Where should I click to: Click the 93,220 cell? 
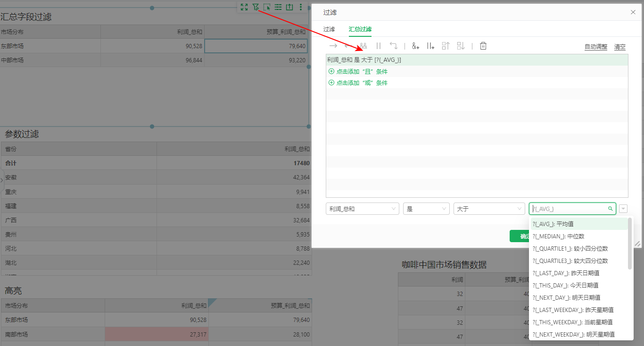pos(256,60)
